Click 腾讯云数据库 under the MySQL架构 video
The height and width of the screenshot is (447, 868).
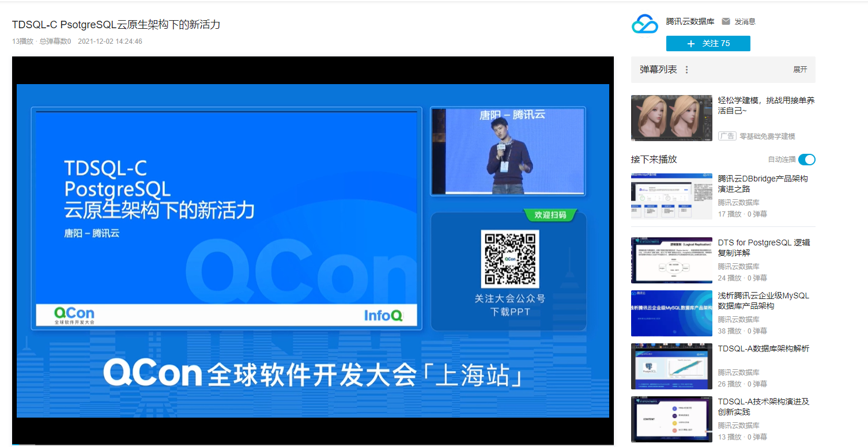(x=738, y=320)
